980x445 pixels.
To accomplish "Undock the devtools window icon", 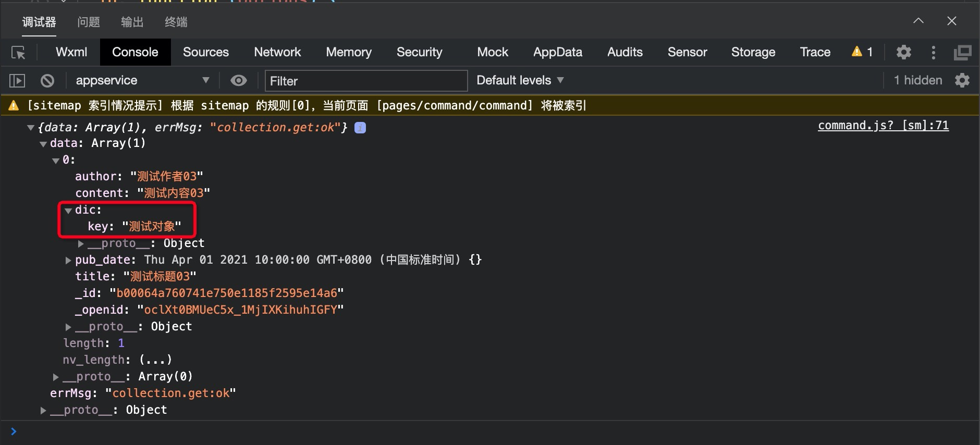I will click(962, 52).
